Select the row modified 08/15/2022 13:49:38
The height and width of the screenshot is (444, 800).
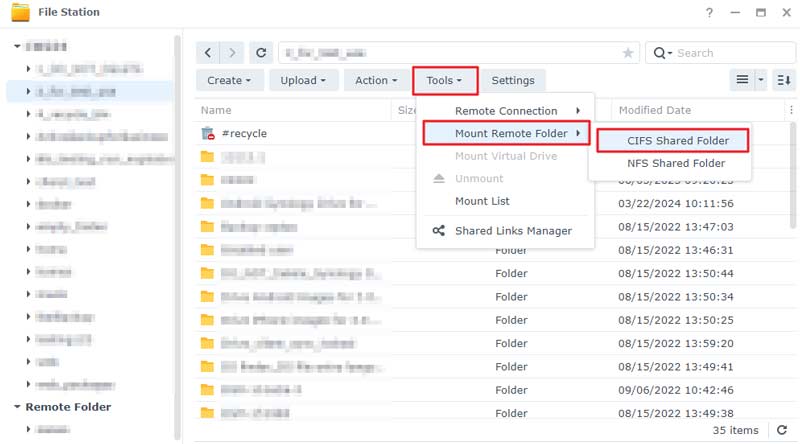(492, 413)
